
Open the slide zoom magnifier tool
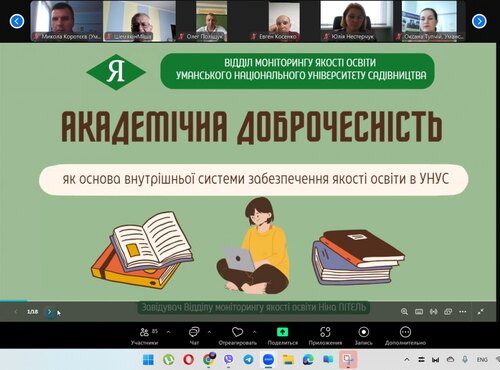pos(404,312)
